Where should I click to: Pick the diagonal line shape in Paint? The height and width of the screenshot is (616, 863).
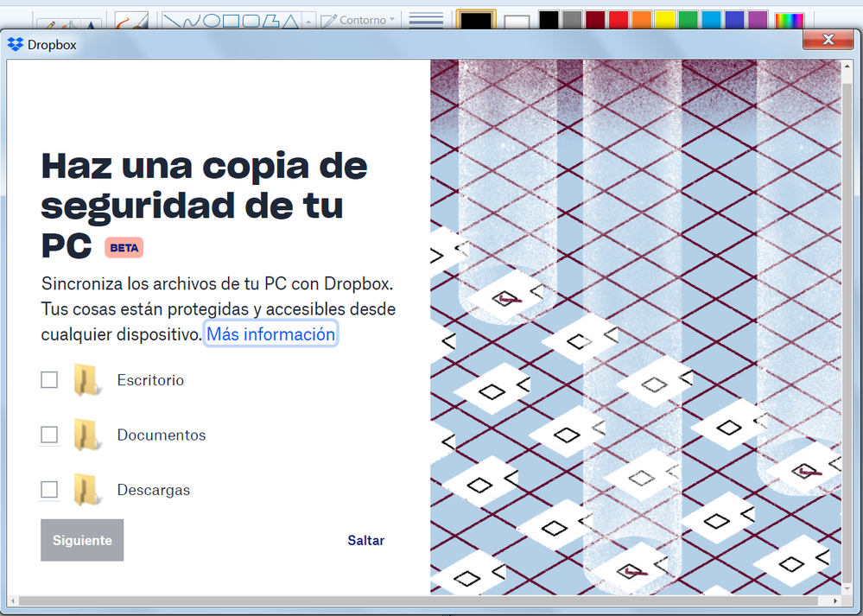[172, 21]
